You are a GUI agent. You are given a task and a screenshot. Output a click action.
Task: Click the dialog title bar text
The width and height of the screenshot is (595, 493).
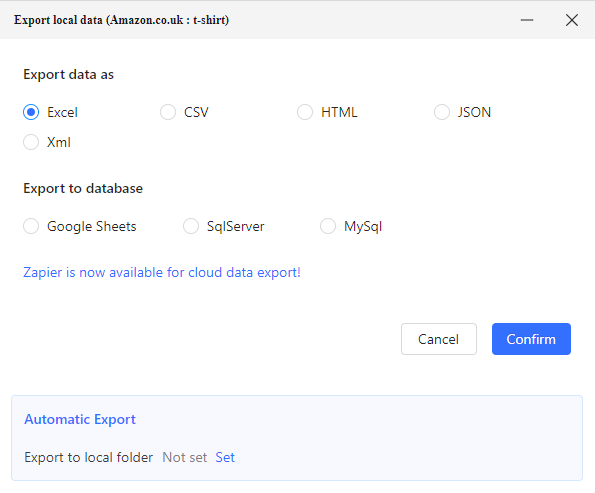tap(121, 20)
